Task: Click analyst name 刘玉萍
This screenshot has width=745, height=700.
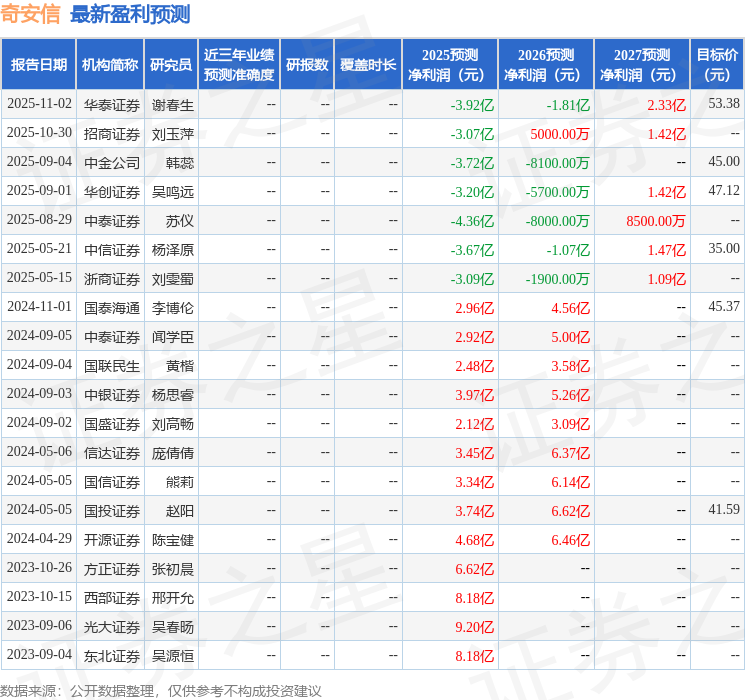Action: click(x=173, y=133)
